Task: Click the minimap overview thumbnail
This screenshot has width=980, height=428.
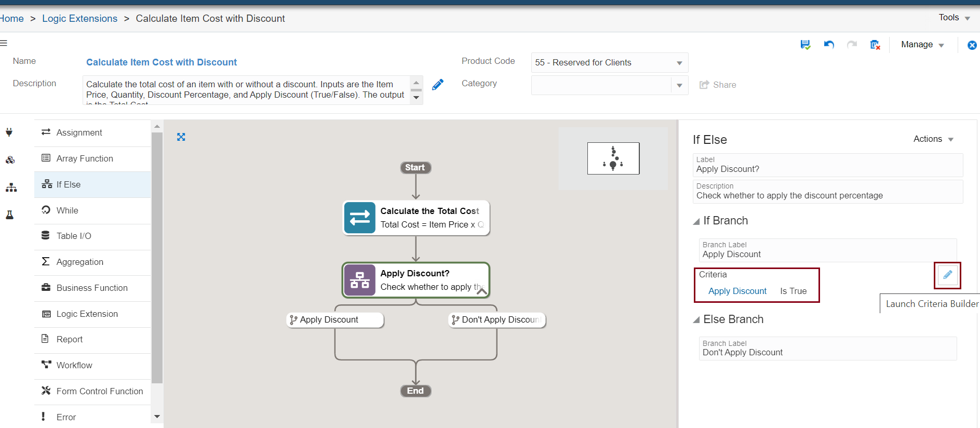Action: pos(613,158)
